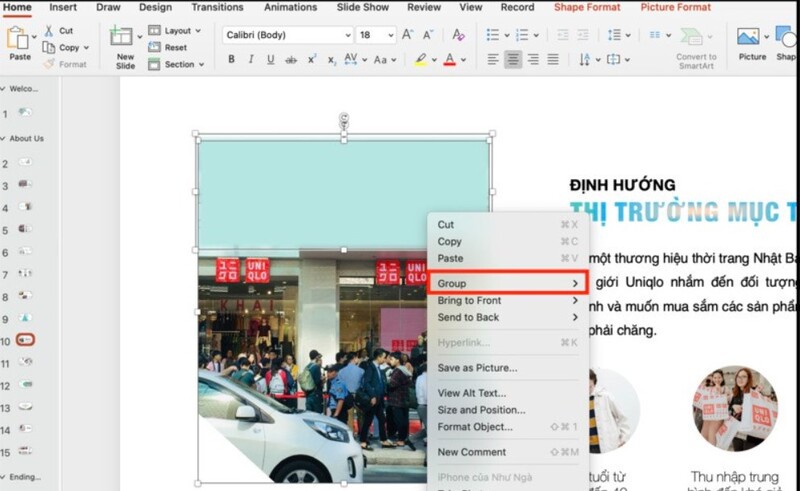Toggle Underline formatting
800x491 pixels.
coord(270,60)
